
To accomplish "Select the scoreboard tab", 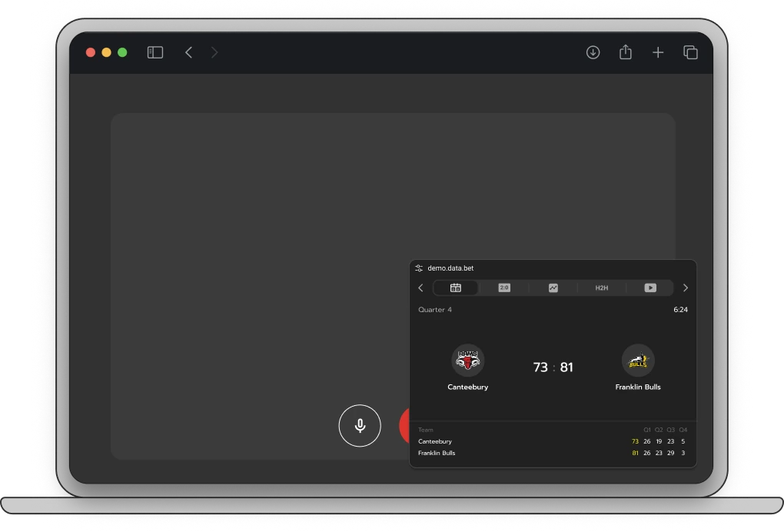I will (x=456, y=288).
